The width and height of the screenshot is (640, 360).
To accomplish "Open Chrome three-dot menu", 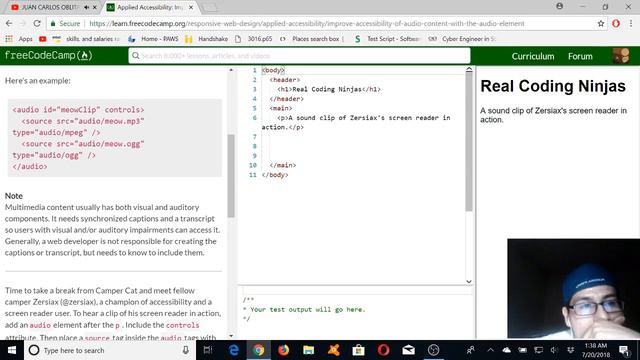I will click(631, 24).
